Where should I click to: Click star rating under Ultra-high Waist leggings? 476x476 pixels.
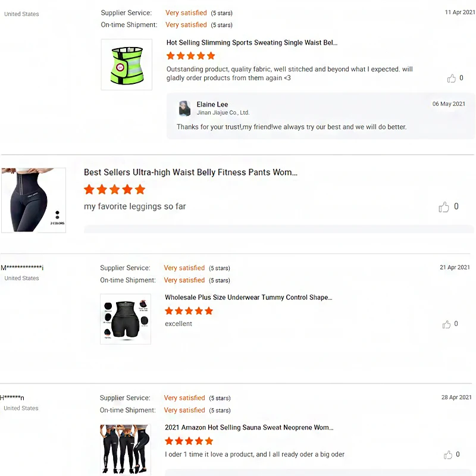[114, 190]
